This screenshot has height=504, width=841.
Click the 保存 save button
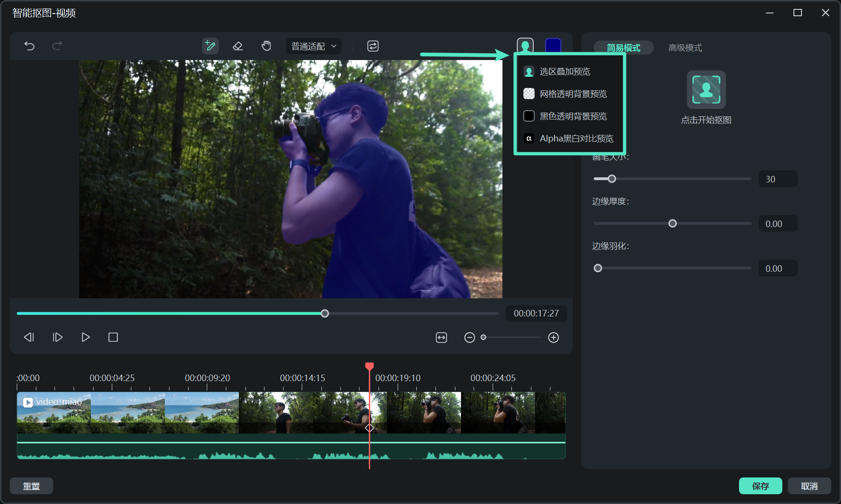click(760, 486)
